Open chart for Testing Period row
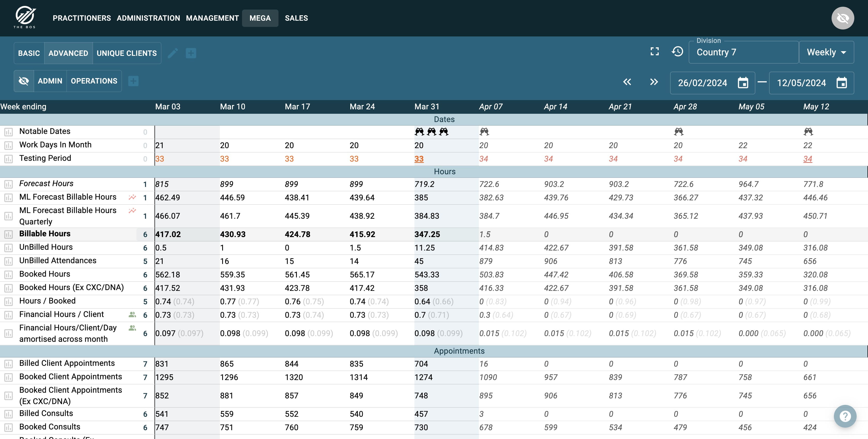This screenshot has height=439, width=868. click(x=9, y=159)
